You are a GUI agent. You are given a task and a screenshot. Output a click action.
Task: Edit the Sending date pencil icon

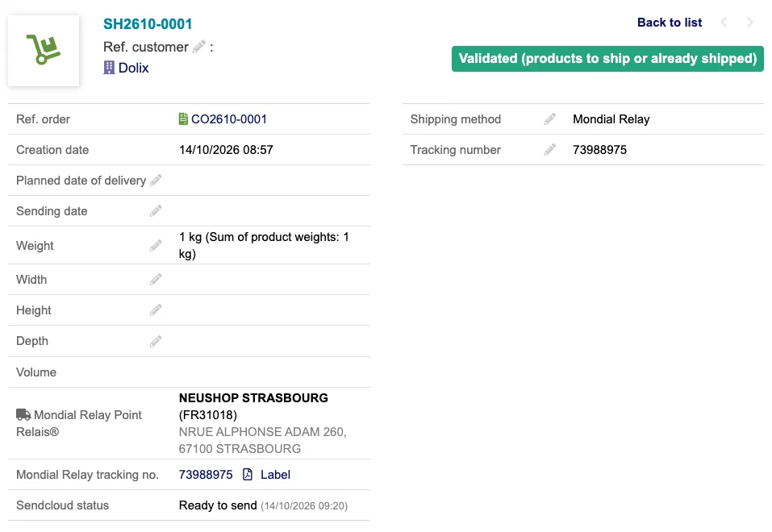point(156,211)
